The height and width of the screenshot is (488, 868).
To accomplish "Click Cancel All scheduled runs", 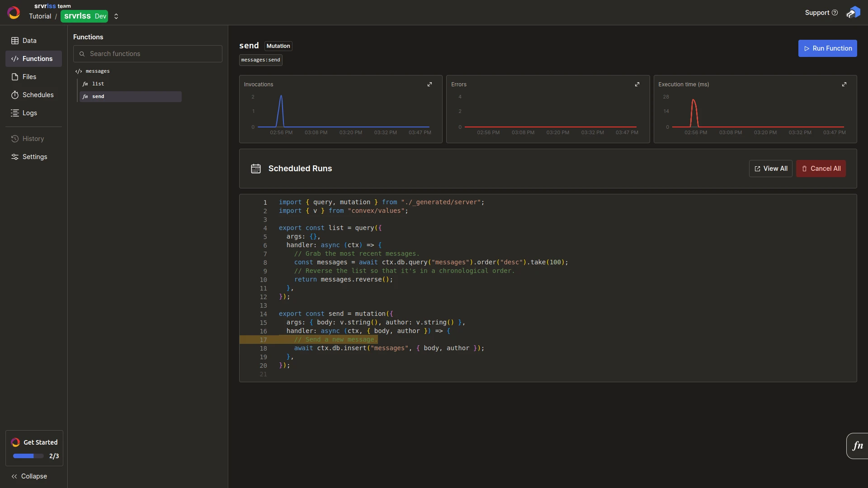I will coord(821,169).
